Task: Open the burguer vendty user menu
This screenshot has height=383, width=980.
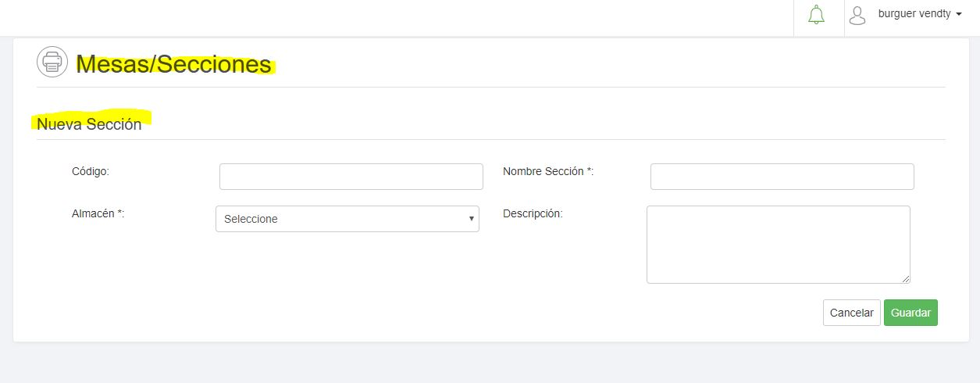Action: pyautogui.click(x=914, y=13)
